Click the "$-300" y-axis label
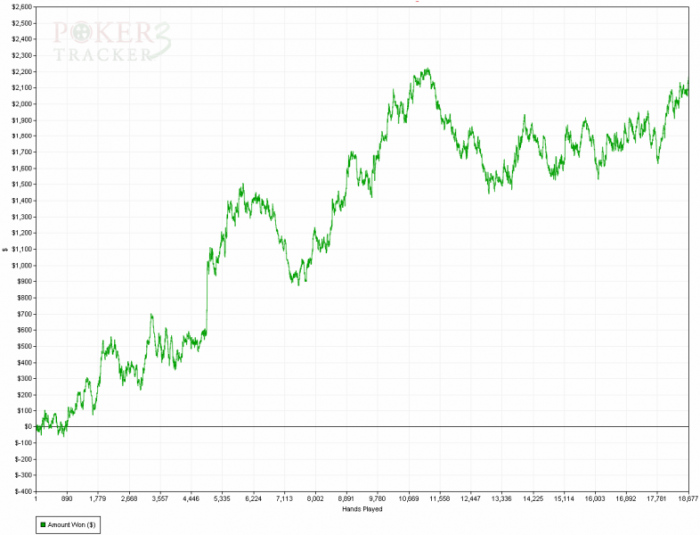 tap(23, 475)
